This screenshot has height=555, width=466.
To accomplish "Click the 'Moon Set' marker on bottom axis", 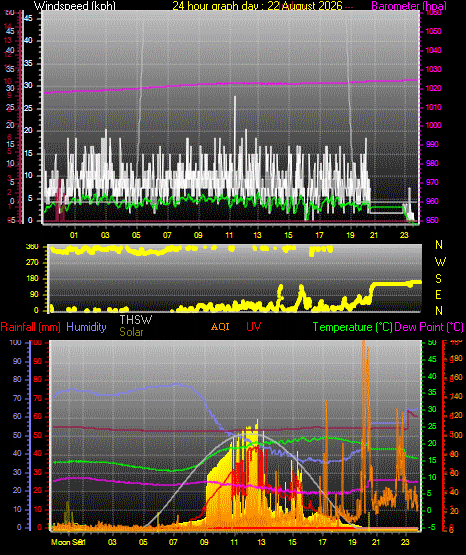I will pyautogui.click(x=68, y=542).
